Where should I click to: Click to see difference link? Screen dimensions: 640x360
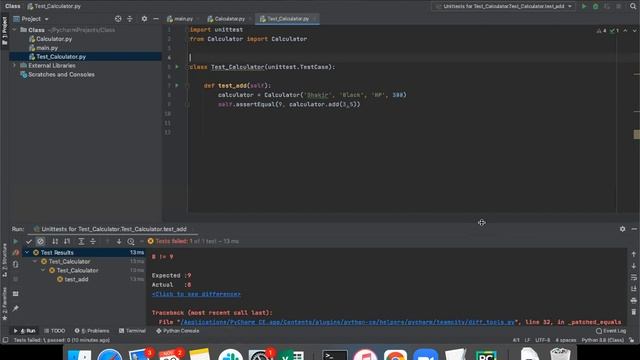point(196,294)
